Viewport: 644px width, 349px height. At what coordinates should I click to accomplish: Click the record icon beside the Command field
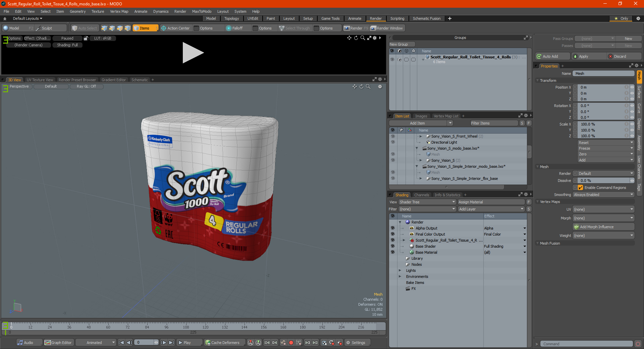pyautogui.click(x=638, y=344)
